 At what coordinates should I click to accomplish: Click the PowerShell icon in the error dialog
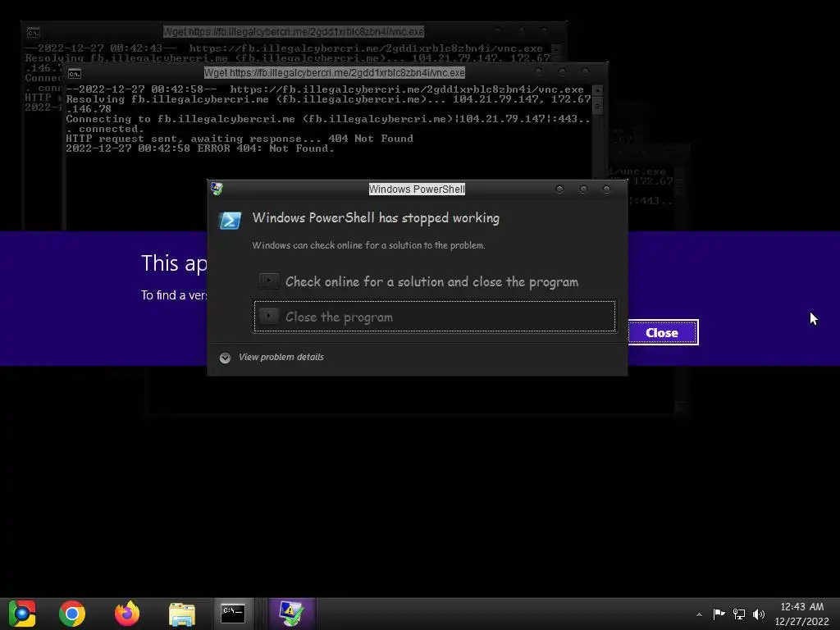(231, 220)
